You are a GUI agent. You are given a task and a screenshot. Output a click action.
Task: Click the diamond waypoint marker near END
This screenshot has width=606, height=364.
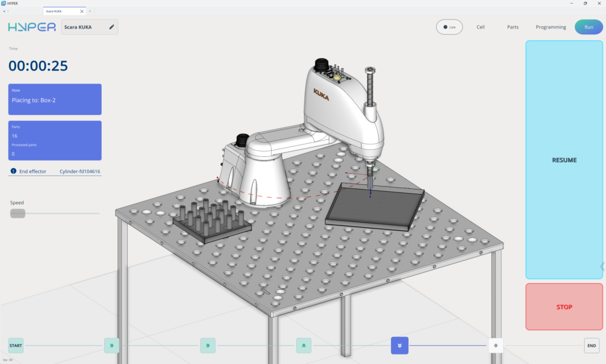tap(495, 345)
